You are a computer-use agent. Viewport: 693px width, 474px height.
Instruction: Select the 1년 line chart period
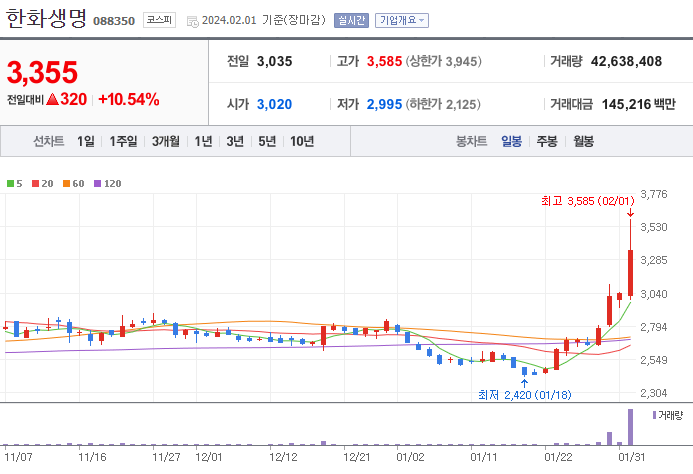coord(203,141)
